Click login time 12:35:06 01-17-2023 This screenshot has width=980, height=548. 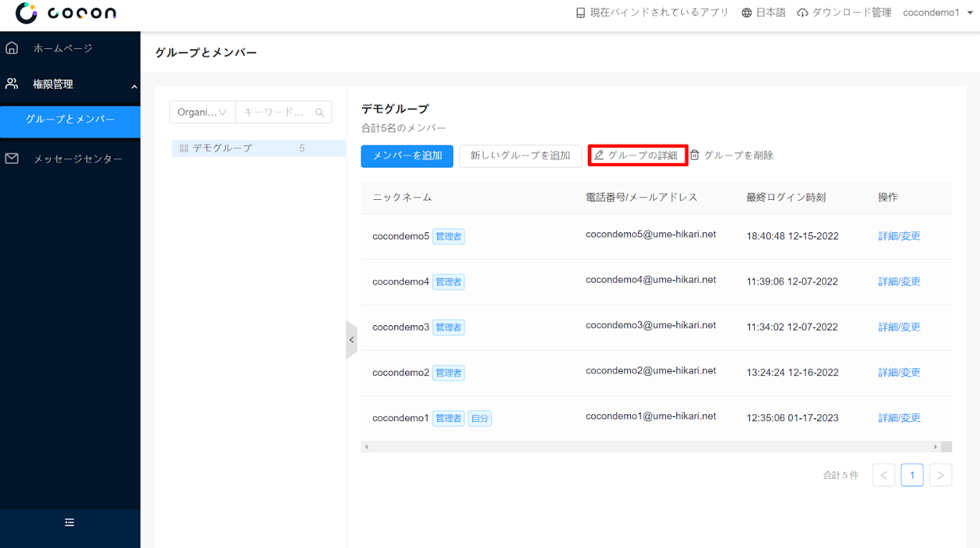792,418
